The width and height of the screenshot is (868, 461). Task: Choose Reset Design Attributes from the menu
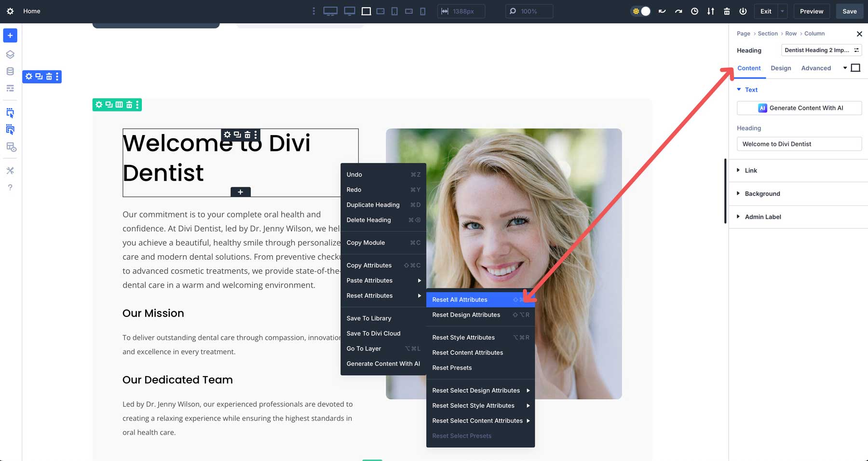point(466,315)
